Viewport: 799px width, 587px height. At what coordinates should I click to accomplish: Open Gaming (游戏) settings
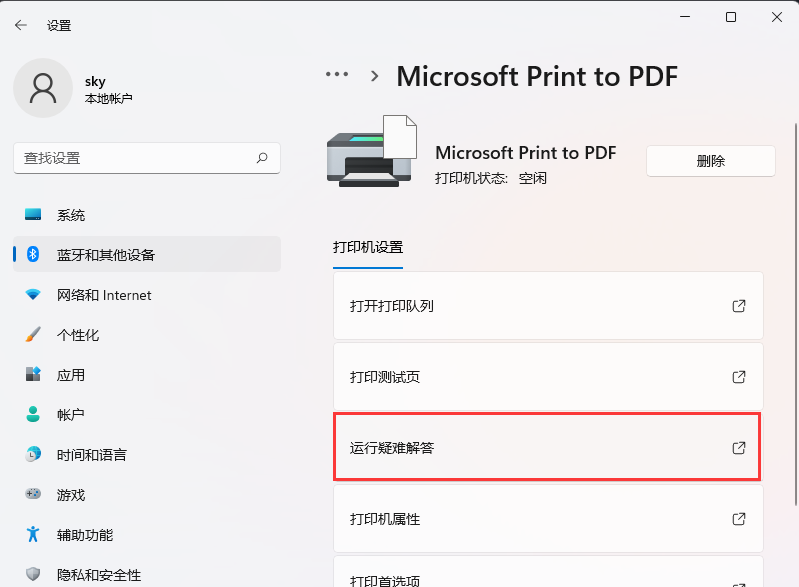(71, 495)
